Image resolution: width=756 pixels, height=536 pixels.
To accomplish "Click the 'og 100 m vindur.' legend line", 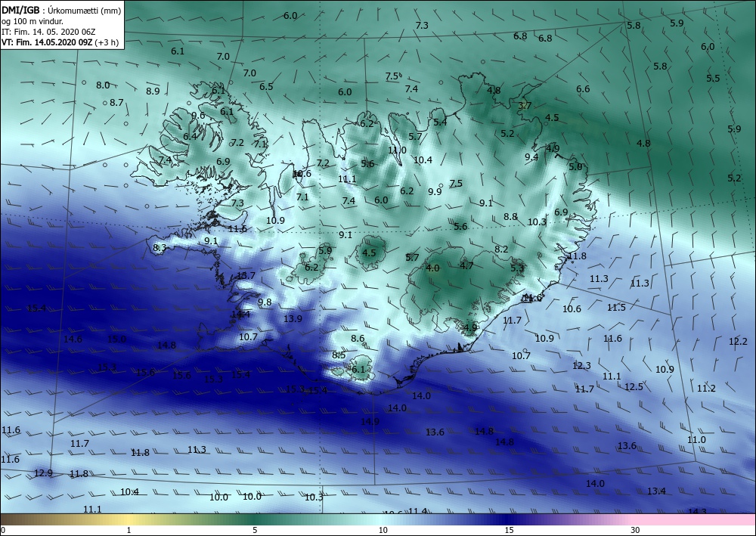I will pos(32,21).
